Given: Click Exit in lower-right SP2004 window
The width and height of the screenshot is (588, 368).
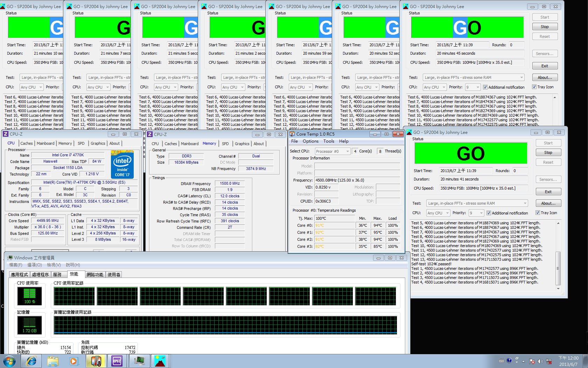Looking at the screenshot, I should tap(548, 192).
